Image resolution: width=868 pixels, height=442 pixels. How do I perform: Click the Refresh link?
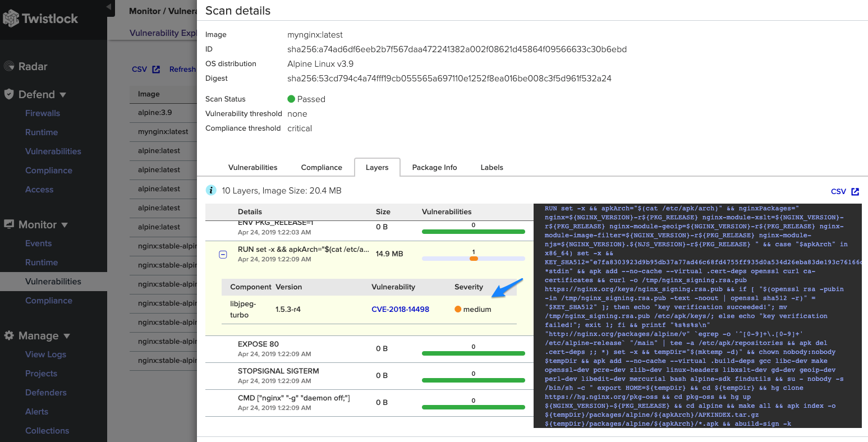(182, 70)
